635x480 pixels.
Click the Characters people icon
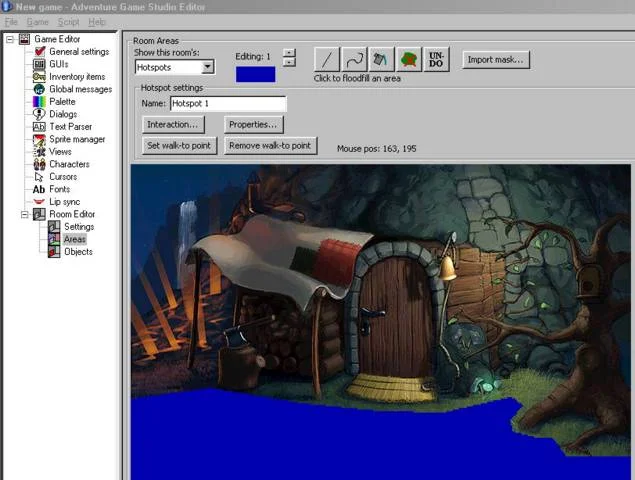coord(39,164)
